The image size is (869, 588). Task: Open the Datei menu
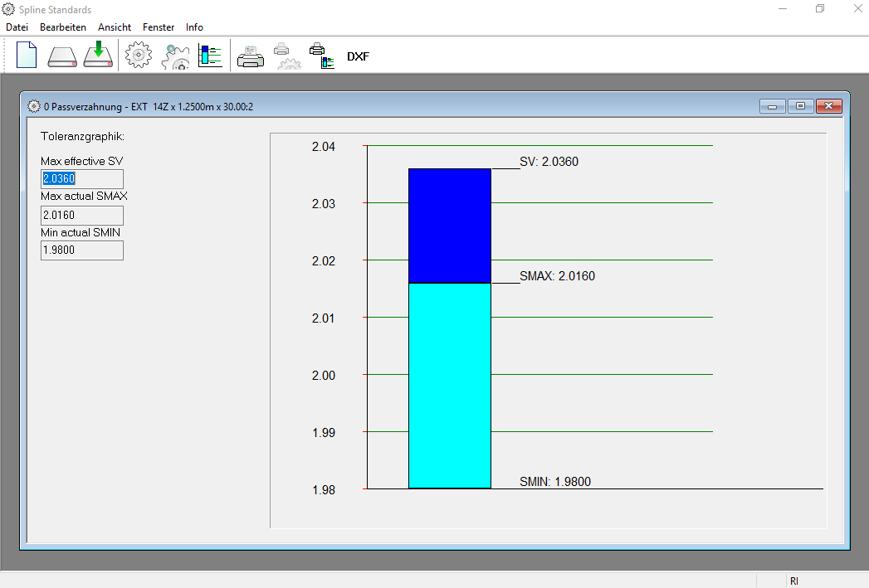tap(17, 27)
